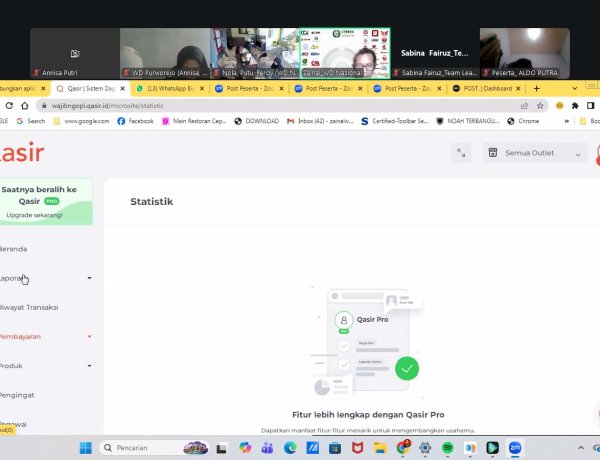Switch to Chrome taskbar icon
Viewport: 600px width, 460px height.
point(403,448)
